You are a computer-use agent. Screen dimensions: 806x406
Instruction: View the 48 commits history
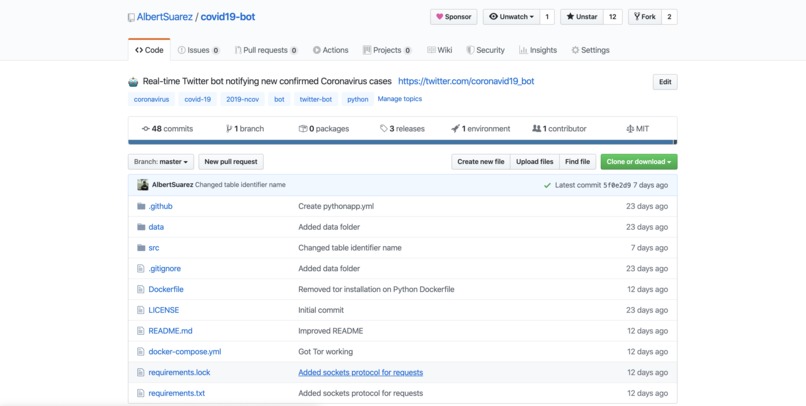[x=168, y=128]
